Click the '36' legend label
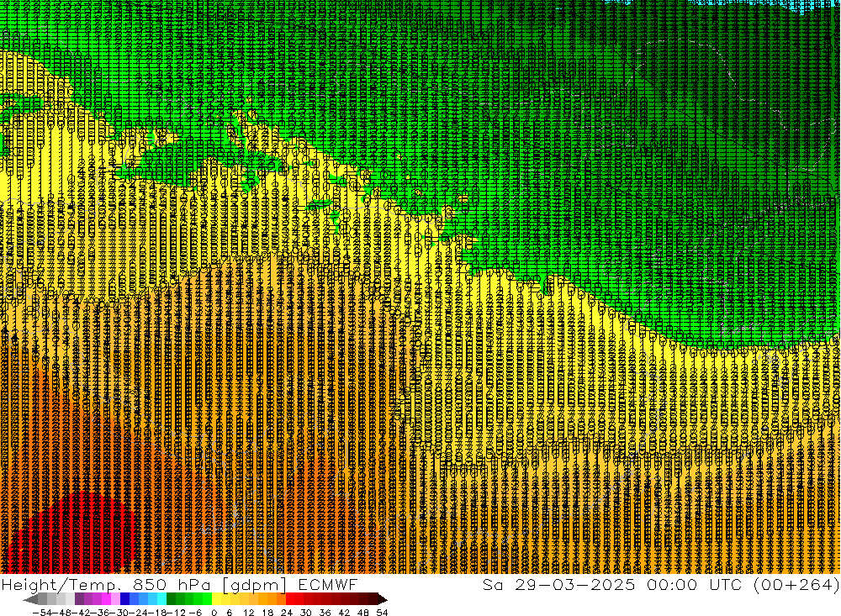The height and width of the screenshot is (616, 841). (325, 613)
